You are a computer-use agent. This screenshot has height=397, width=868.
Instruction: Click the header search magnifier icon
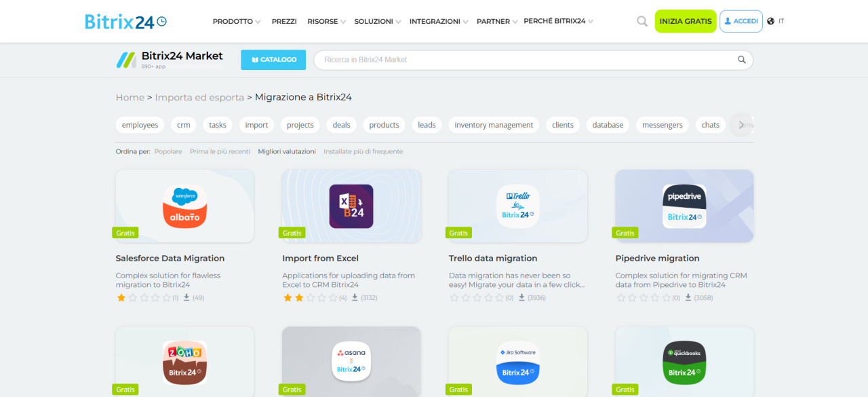[642, 21]
